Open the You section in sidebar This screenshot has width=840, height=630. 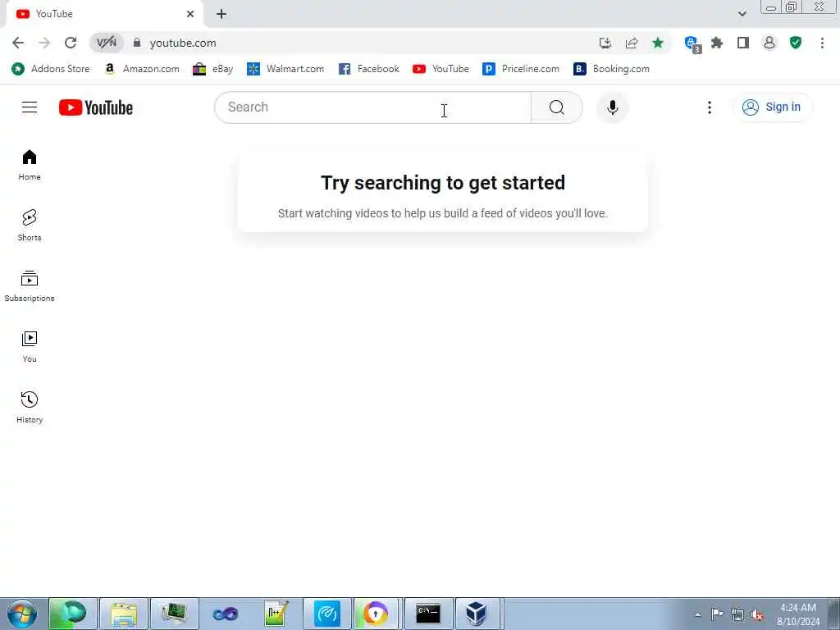coord(30,347)
